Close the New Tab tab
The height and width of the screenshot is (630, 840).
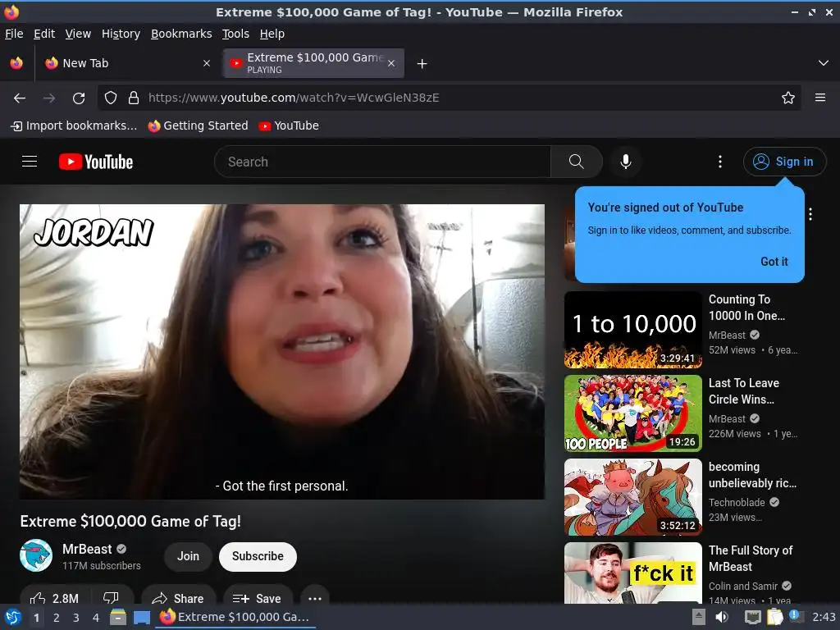click(x=207, y=63)
